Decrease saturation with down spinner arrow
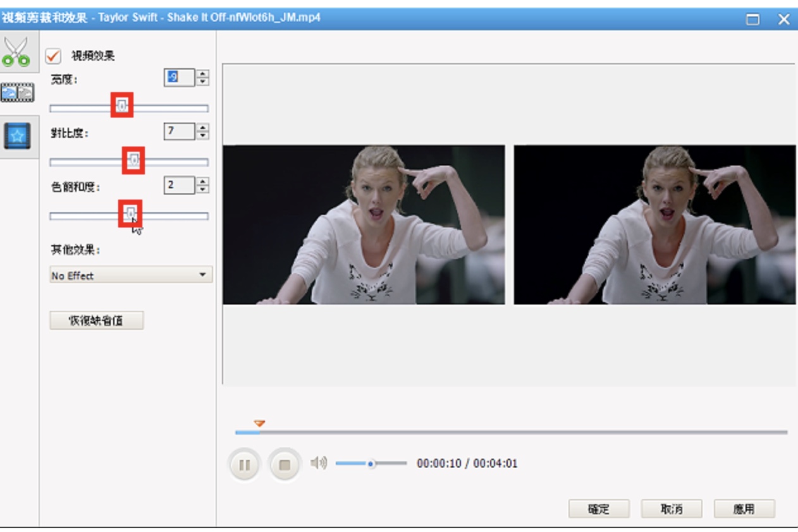 coord(202,190)
